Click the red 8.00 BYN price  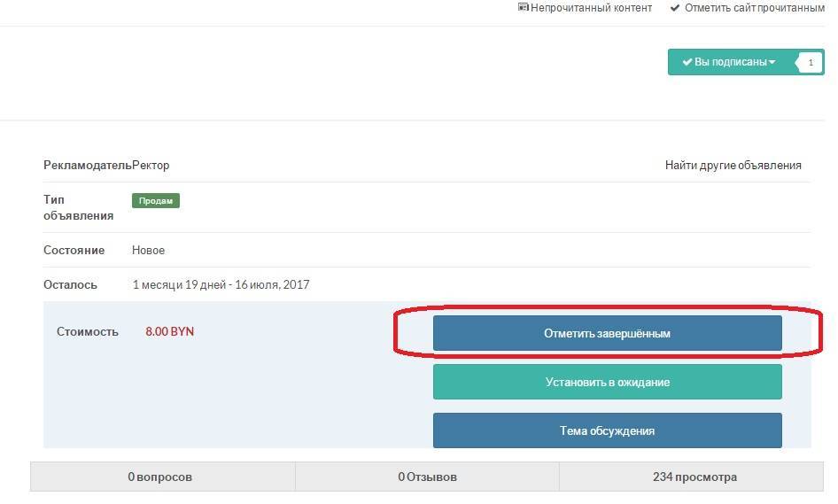(x=169, y=332)
